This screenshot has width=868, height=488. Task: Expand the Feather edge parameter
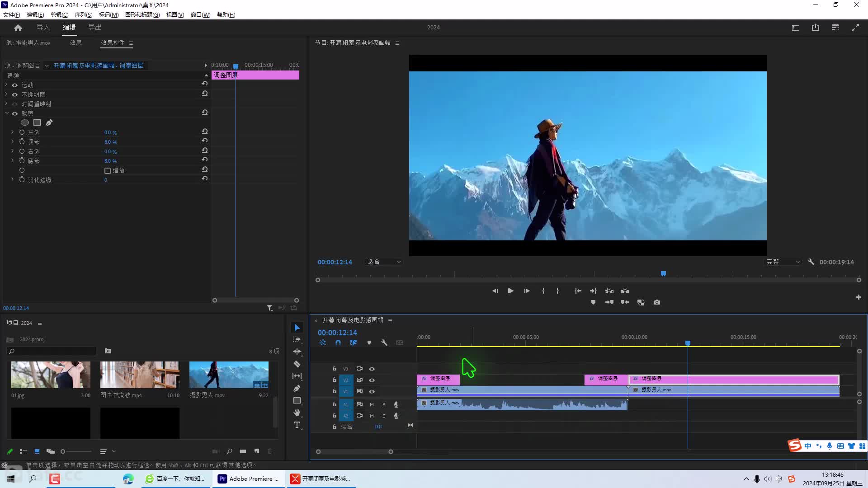(x=12, y=180)
